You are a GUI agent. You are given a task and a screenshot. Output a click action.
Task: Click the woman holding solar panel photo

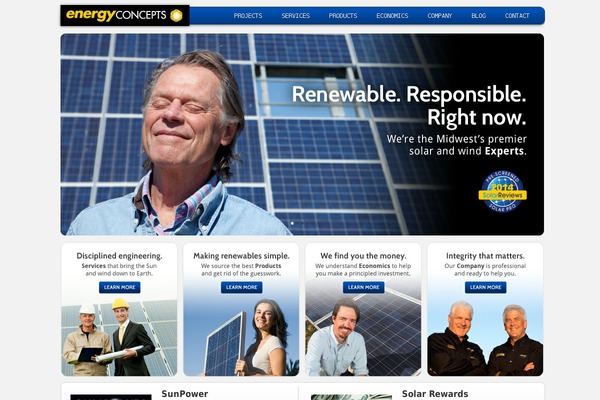(241, 337)
